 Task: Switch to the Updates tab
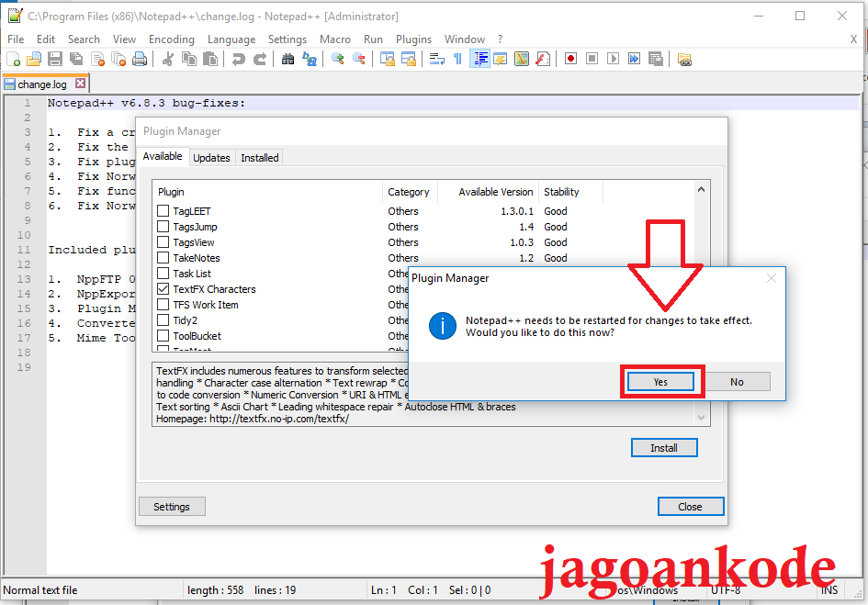[x=211, y=158]
